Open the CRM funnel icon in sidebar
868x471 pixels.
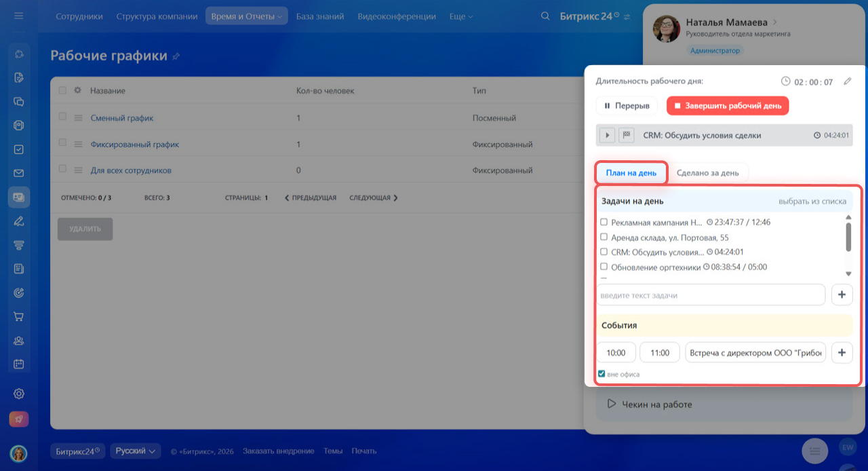(19, 245)
